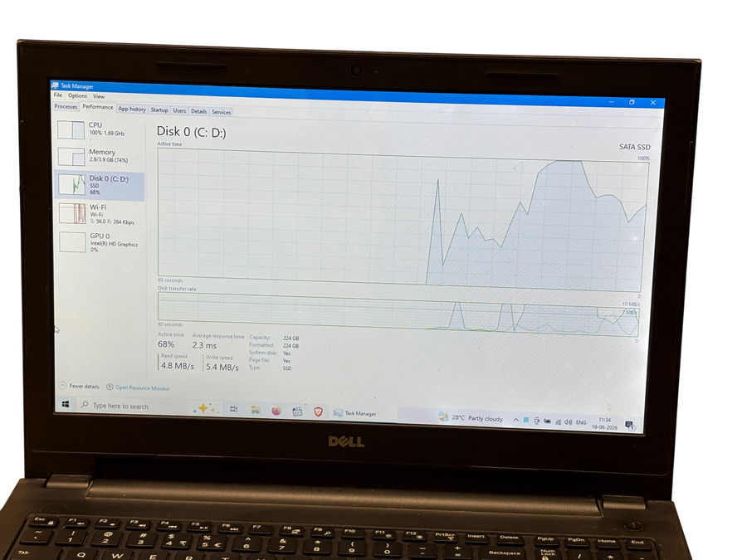
Task: Open the volume speaker tray icon
Action: (568, 422)
